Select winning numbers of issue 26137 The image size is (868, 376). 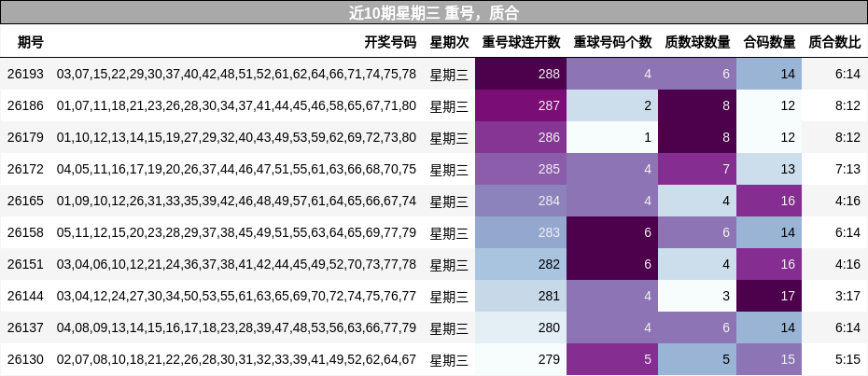pyautogui.click(x=236, y=327)
